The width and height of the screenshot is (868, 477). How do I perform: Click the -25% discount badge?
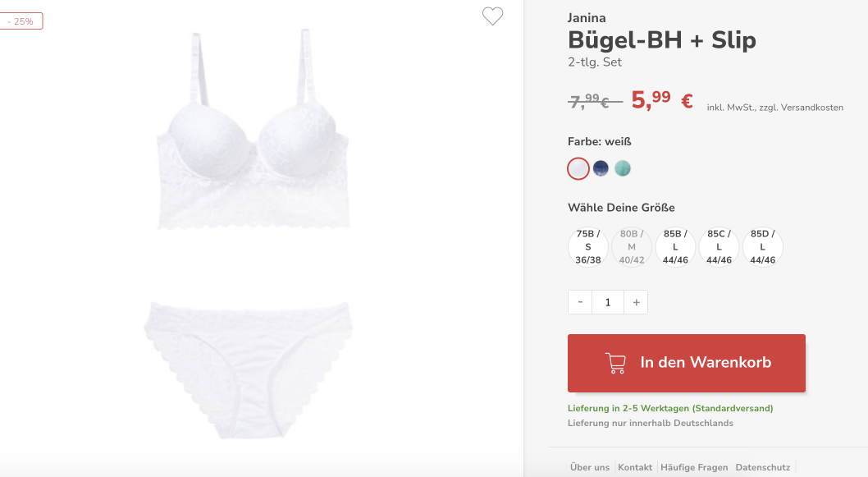coord(21,21)
